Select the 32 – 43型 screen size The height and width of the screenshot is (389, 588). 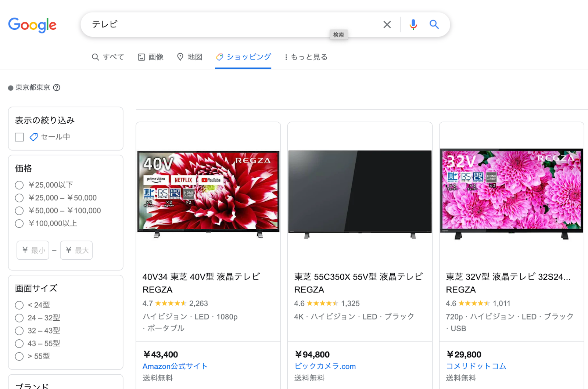[19, 331]
